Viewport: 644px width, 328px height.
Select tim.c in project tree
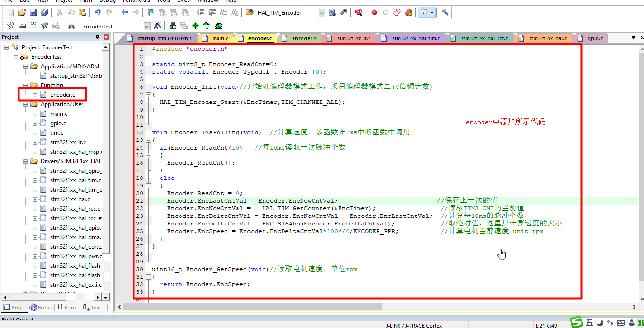[x=57, y=133]
